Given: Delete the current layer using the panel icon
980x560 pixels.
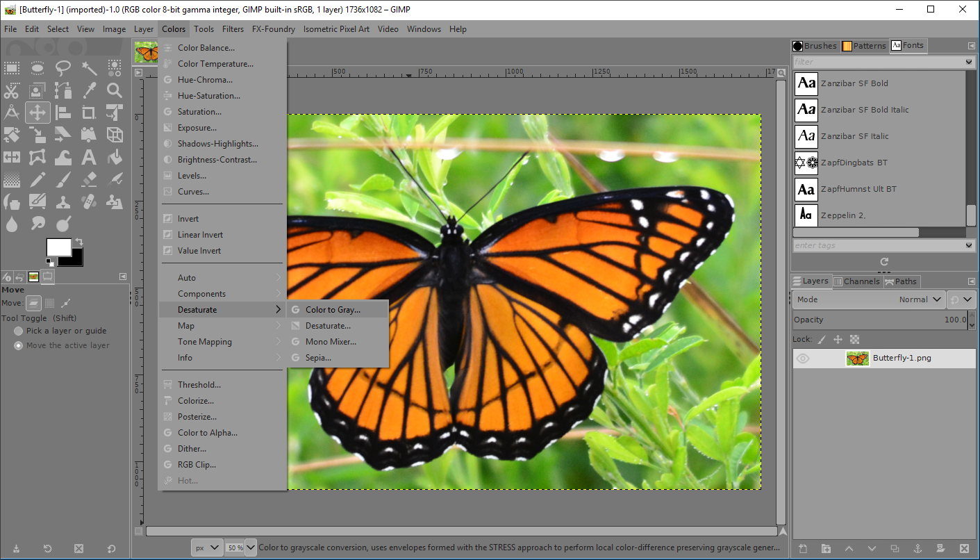Looking at the screenshot, I should click(965, 549).
